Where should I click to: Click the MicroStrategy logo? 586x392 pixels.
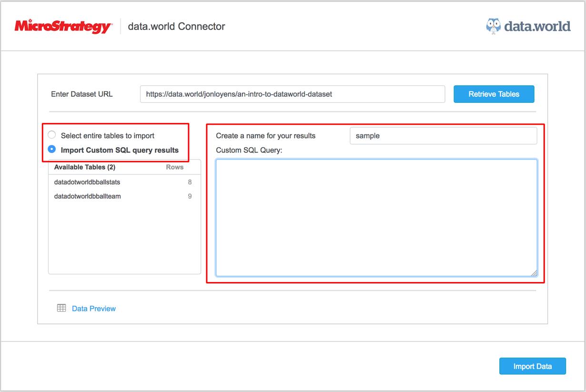coord(63,27)
